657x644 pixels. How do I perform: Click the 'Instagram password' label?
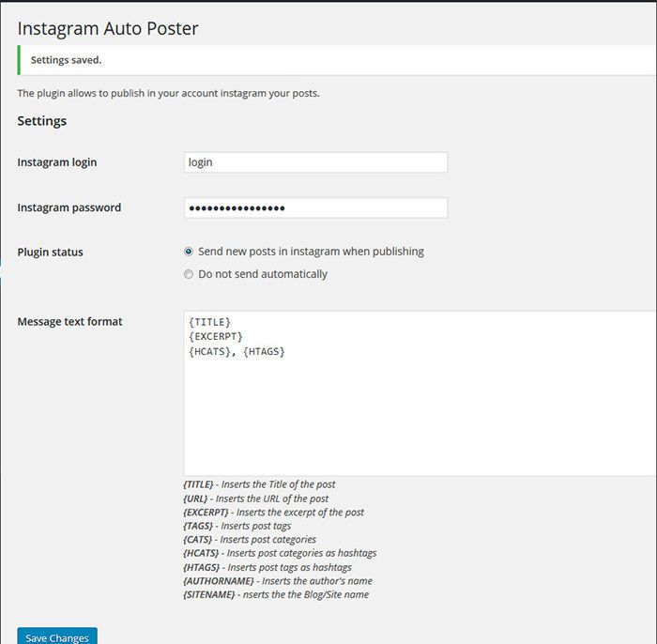69,207
